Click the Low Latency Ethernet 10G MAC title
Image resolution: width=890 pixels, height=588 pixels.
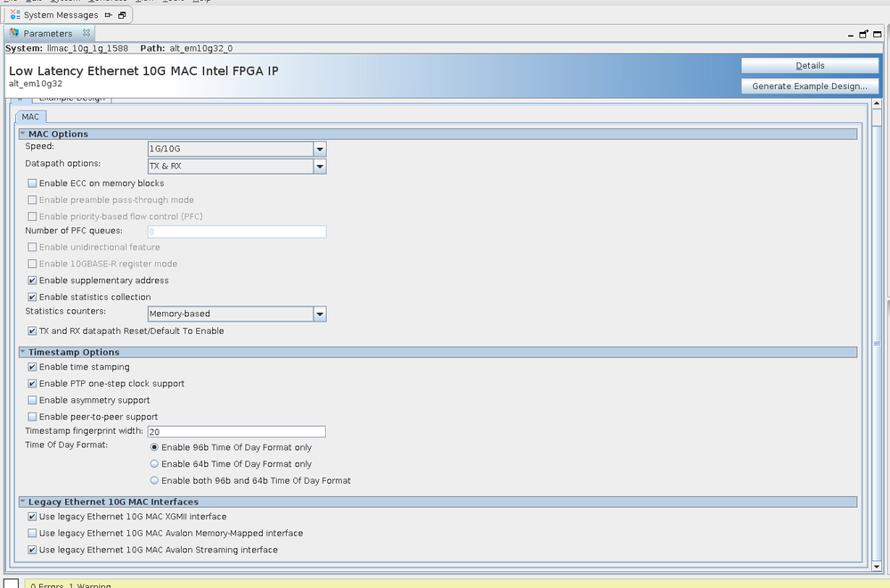[143, 71]
